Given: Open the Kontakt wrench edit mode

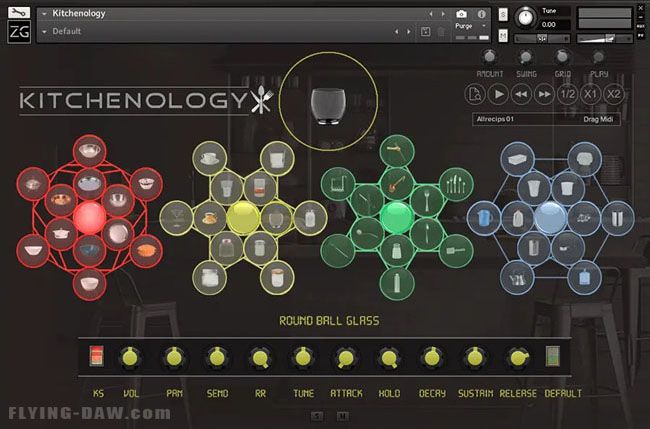Looking at the screenshot, I should pos(19,12).
